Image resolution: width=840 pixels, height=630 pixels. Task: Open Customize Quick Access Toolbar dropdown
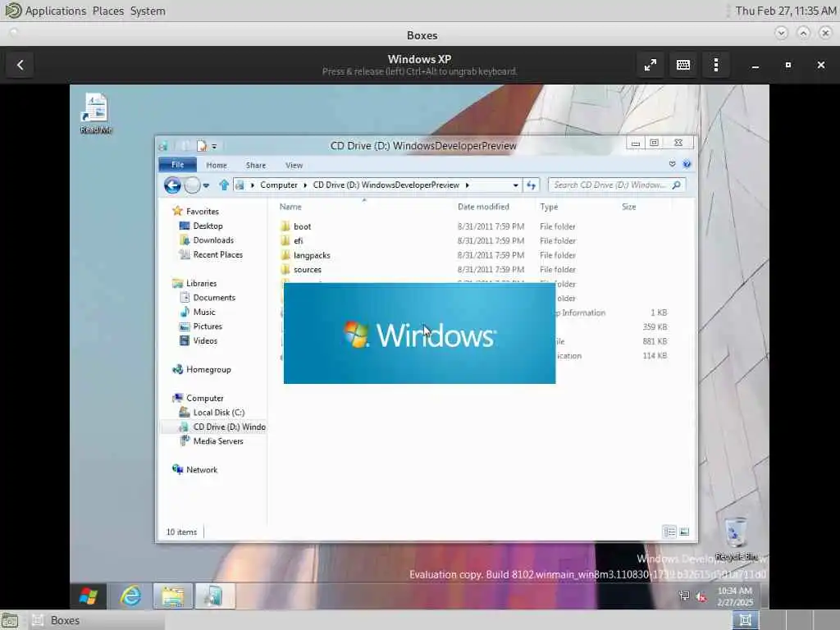pos(214,146)
